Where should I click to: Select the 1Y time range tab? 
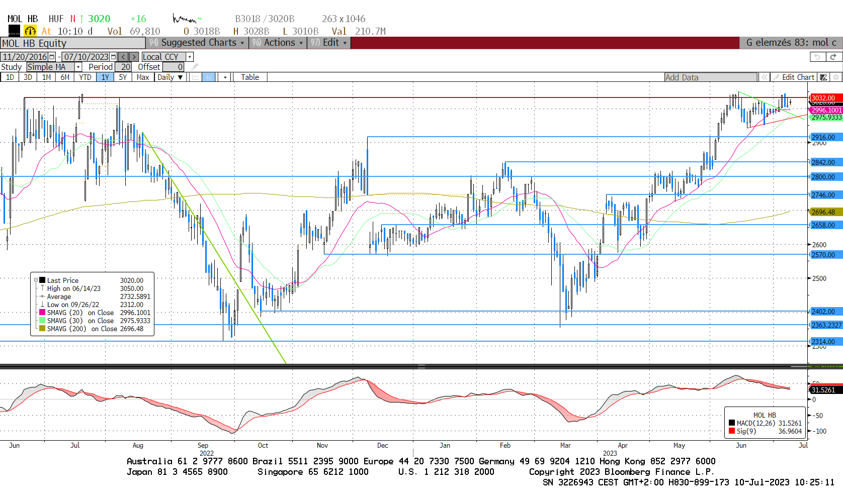click(105, 77)
